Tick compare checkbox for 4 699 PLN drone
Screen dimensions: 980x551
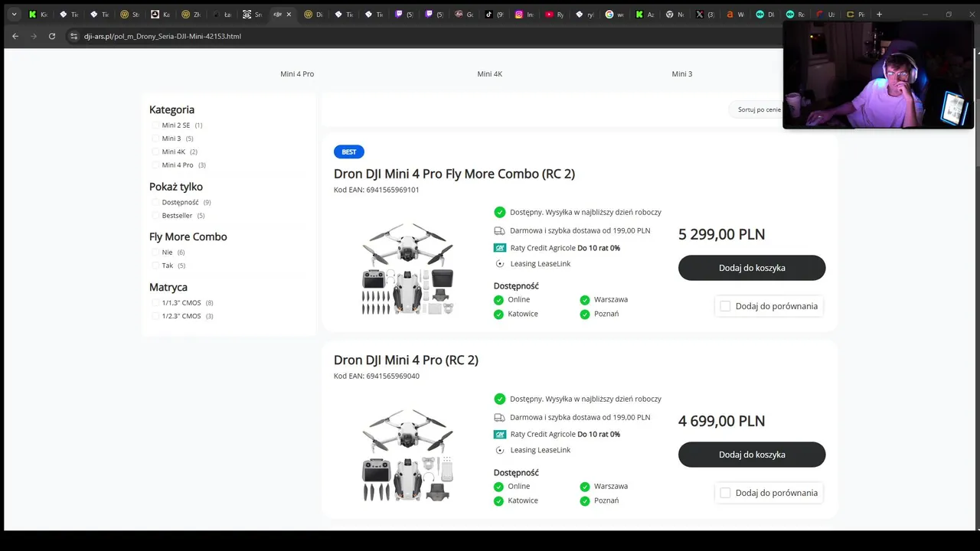725,493
